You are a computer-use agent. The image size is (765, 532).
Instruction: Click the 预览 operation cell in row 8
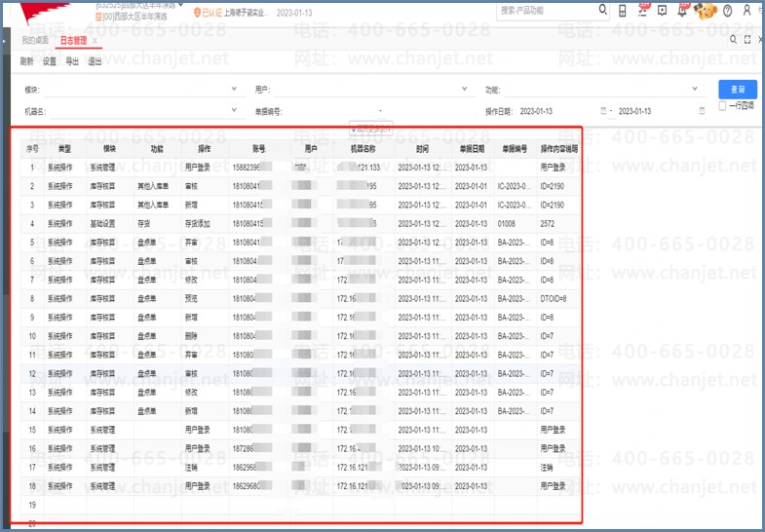(x=191, y=298)
